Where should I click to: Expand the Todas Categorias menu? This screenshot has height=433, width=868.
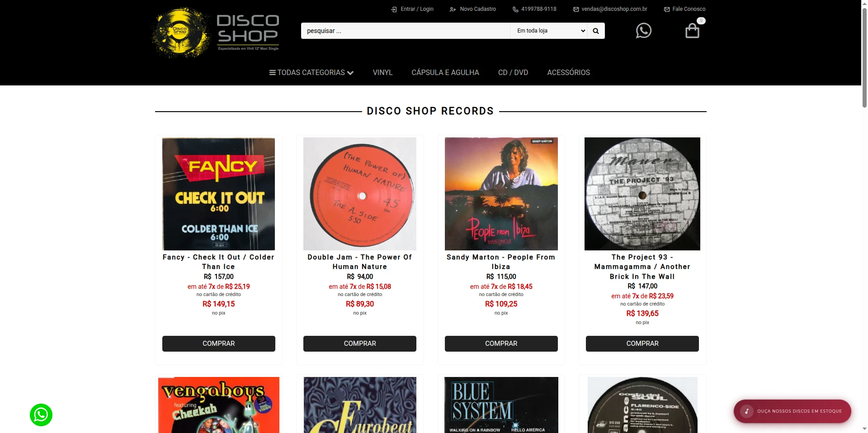(311, 72)
